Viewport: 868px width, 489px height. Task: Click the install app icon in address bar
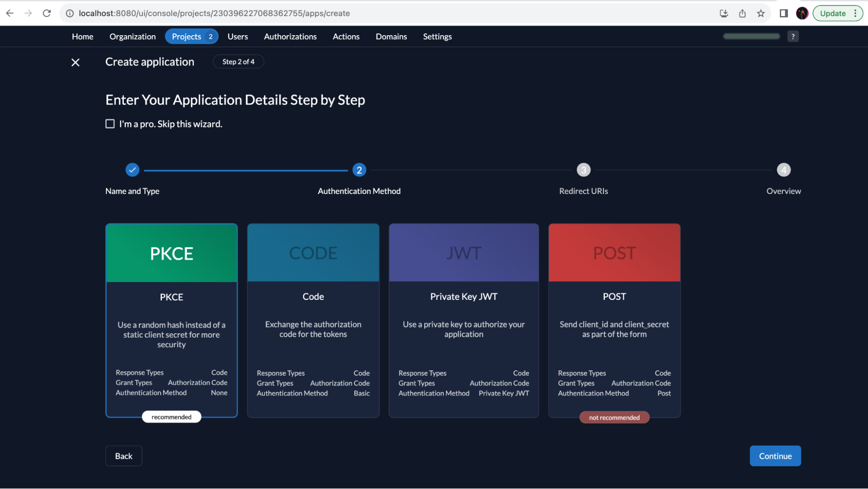pos(724,13)
